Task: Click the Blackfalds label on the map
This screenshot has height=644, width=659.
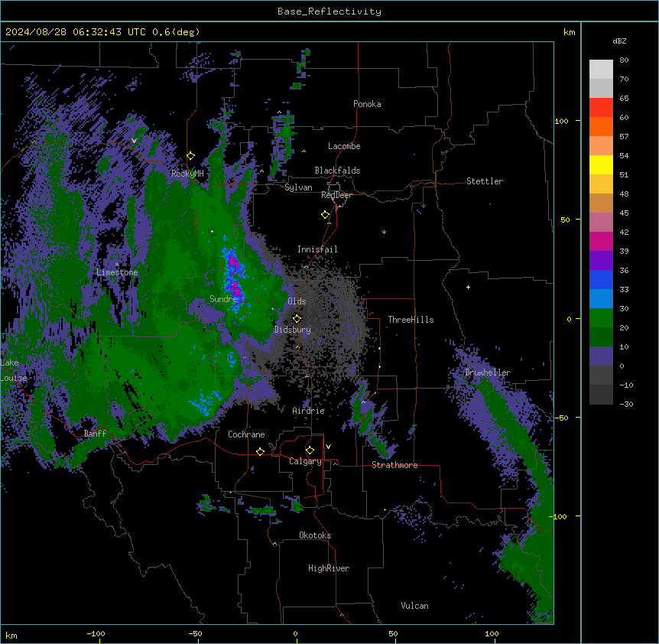Action: click(337, 171)
